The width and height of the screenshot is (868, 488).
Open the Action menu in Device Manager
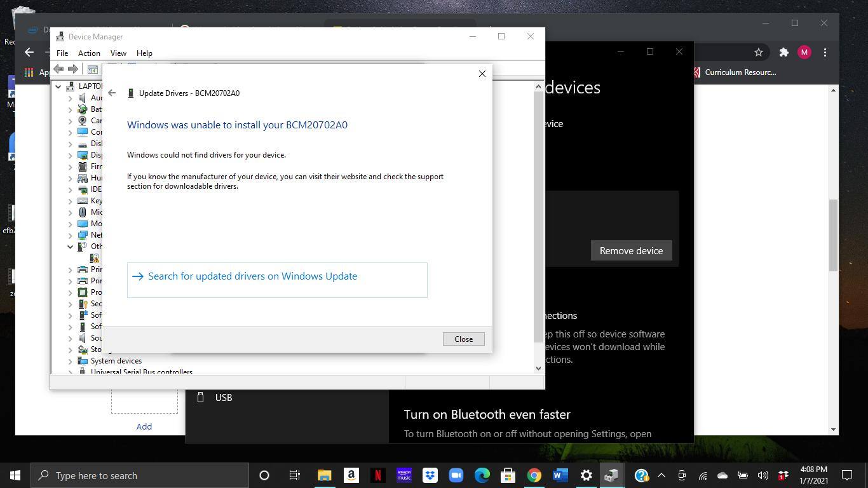89,53
